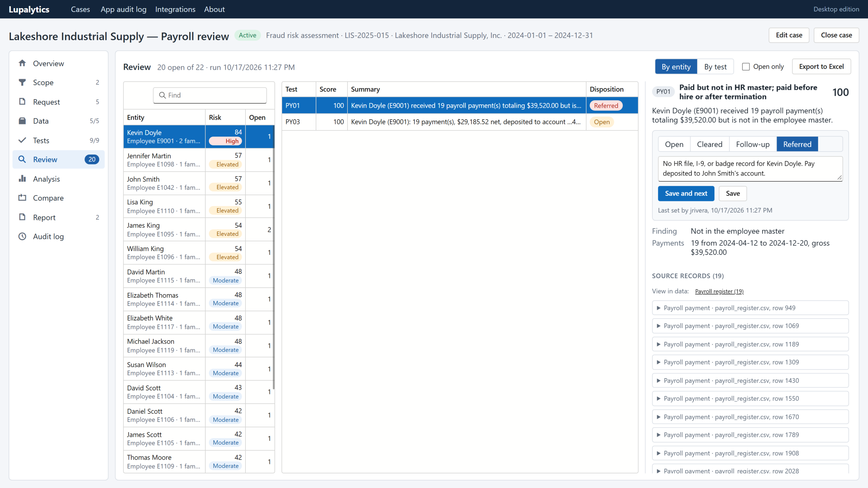Expand payroll payment row 1189 record
868x488 pixels.
pos(750,344)
